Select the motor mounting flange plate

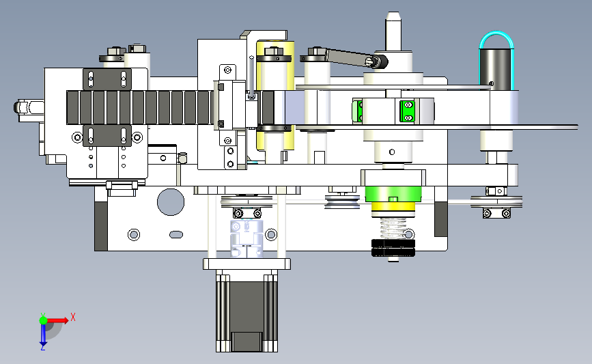click(x=247, y=264)
